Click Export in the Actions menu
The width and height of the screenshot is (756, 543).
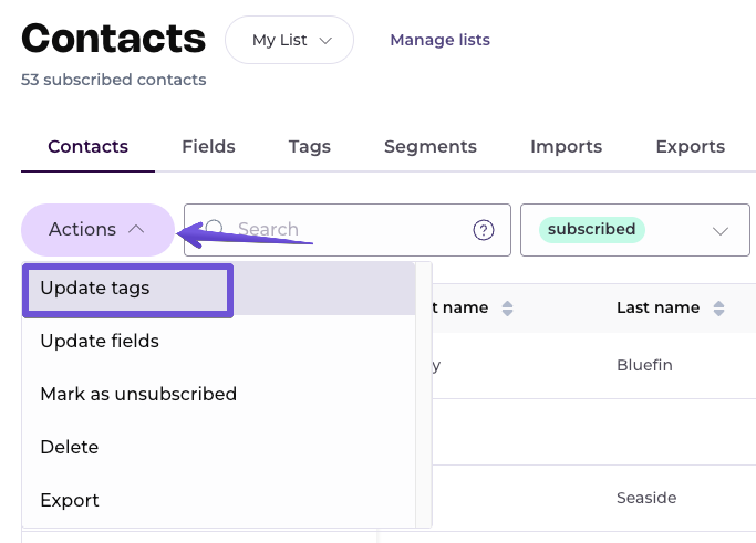[x=70, y=500]
